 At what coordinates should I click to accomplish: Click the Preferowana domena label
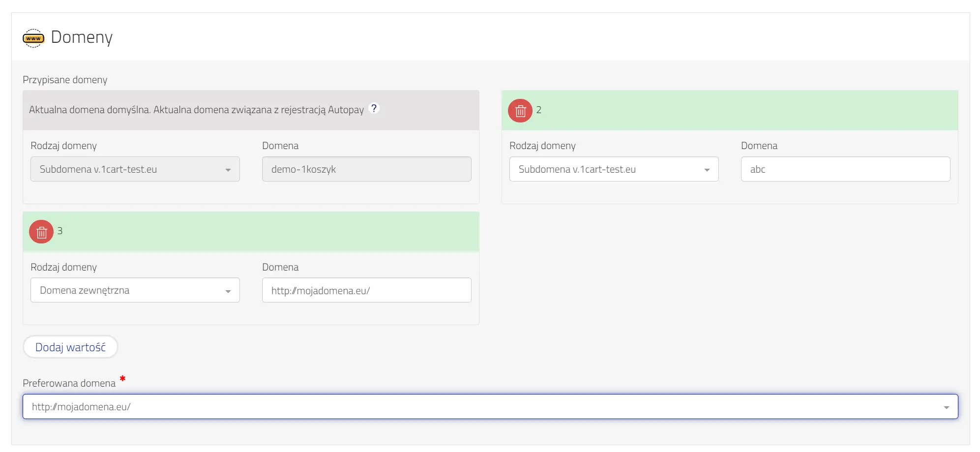click(69, 383)
